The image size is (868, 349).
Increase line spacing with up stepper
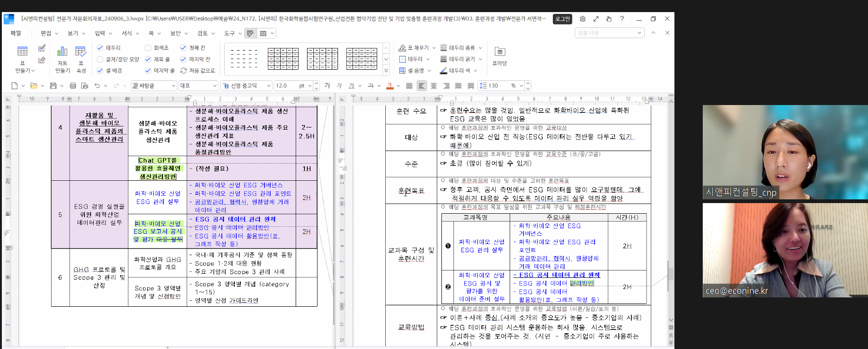coord(528,83)
